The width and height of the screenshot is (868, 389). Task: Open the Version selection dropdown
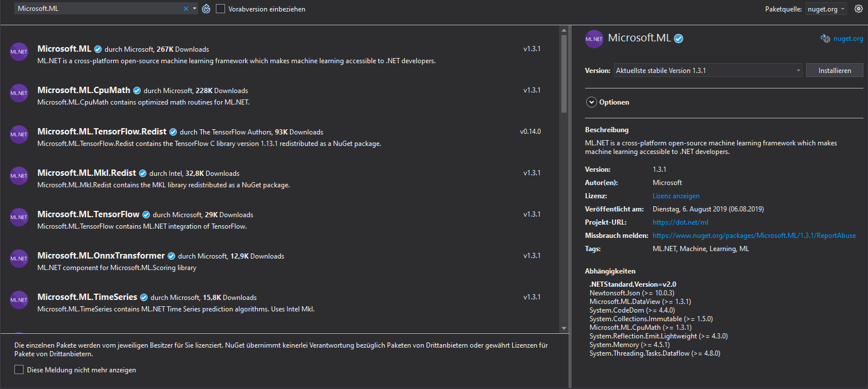point(799,70)
